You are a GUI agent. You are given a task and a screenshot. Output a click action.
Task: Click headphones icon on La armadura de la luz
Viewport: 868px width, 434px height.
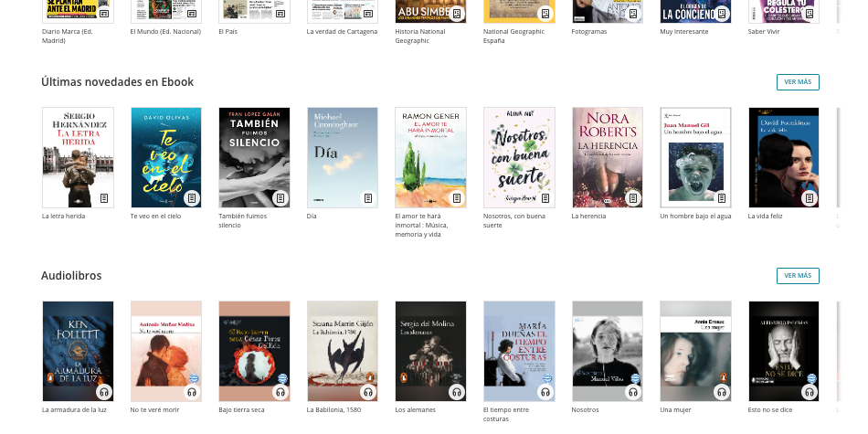104,392
